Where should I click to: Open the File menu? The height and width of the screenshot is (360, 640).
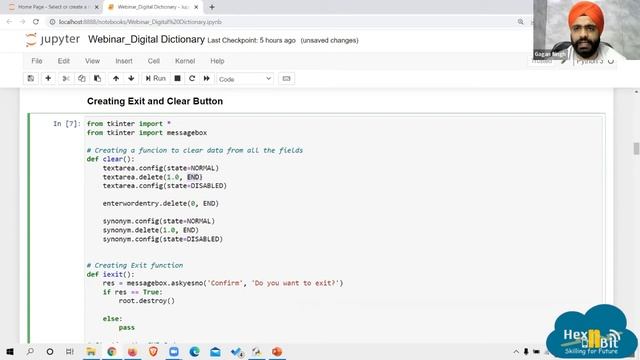[x=37, y=61]
